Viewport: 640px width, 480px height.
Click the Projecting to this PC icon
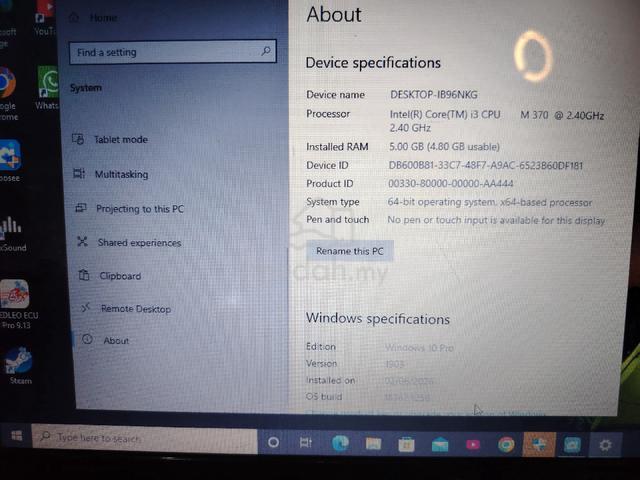[81, 208]
